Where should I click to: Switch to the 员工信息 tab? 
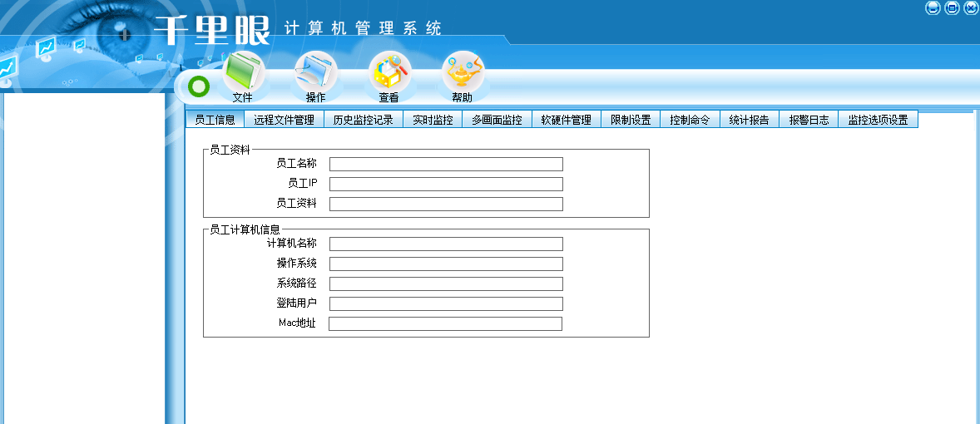click(x=215, y=119)
